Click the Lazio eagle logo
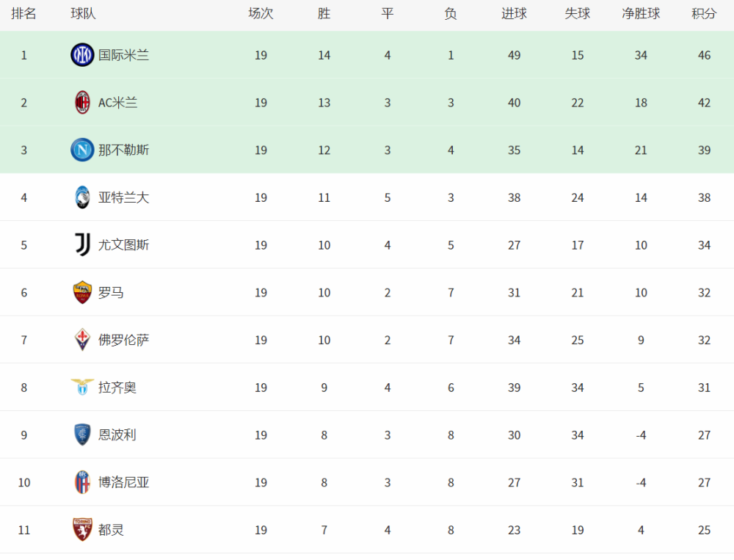Screen dimensions: 734x560 82,388
